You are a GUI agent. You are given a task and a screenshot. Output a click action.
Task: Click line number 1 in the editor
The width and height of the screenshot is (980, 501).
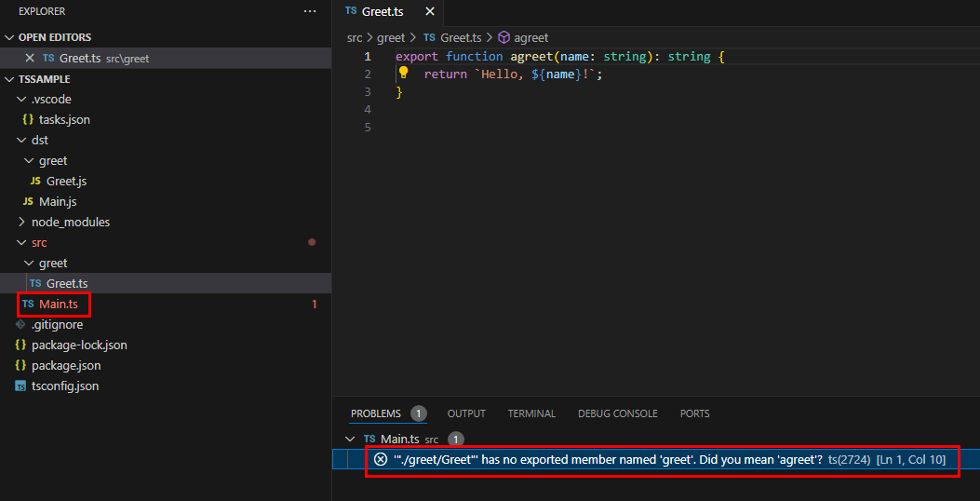368,56
